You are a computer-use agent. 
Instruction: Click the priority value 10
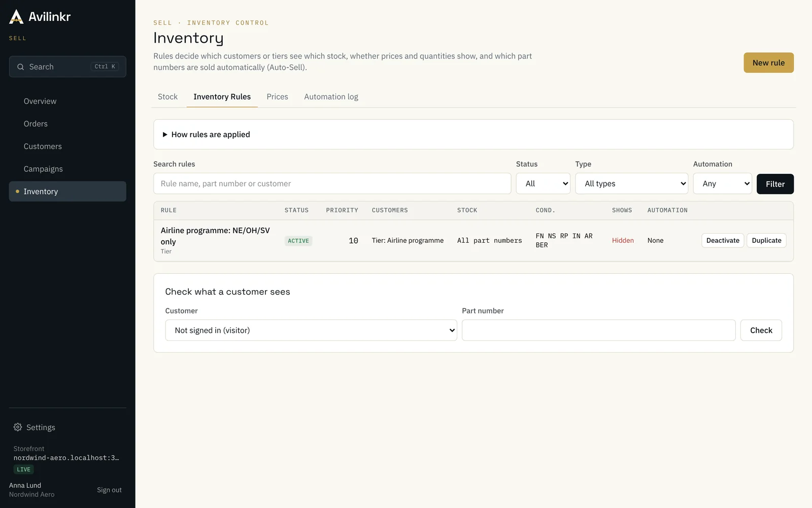(x=353, y=241)
